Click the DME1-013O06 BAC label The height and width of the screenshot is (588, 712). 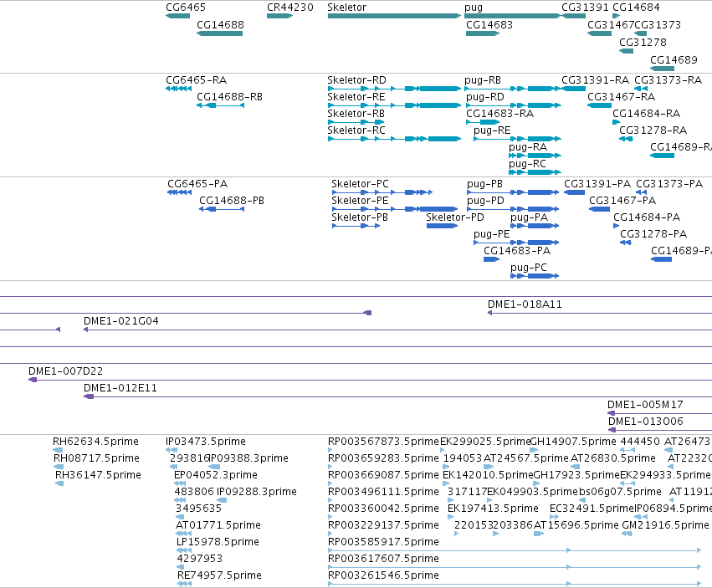646,422
